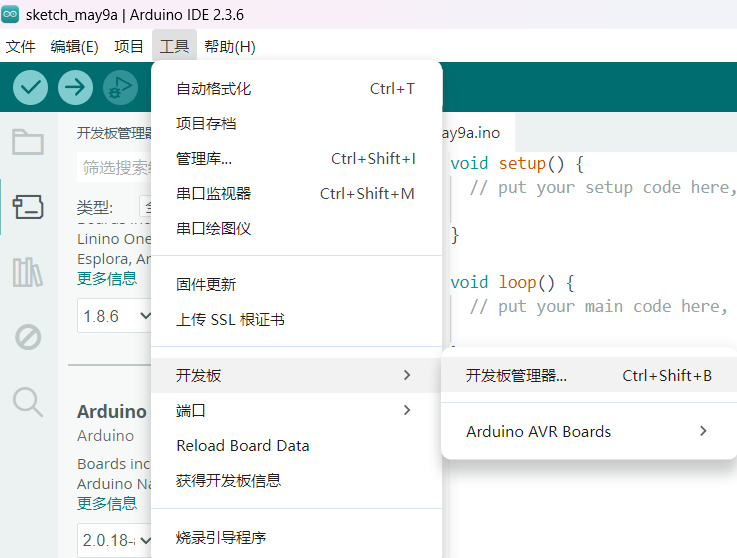Expand the 端口 submenu
The width and height of the screenshot is (737, 558).
(297, 410)
